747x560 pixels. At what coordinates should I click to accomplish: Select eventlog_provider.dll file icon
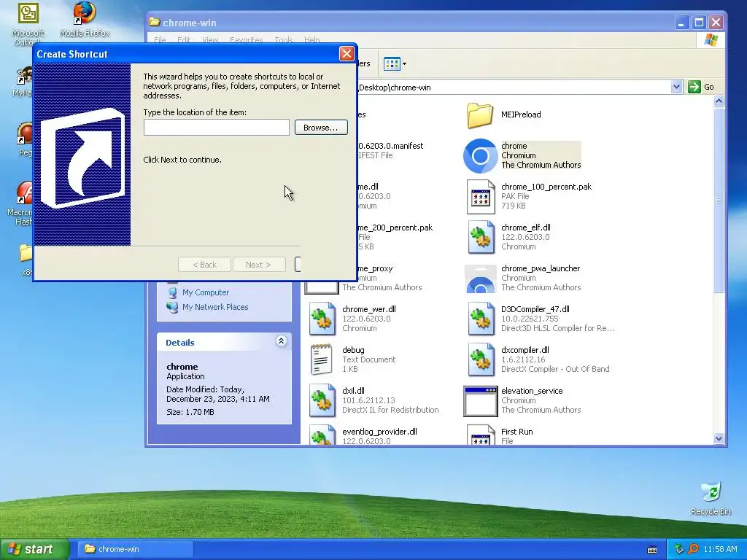tap(322, 435)
